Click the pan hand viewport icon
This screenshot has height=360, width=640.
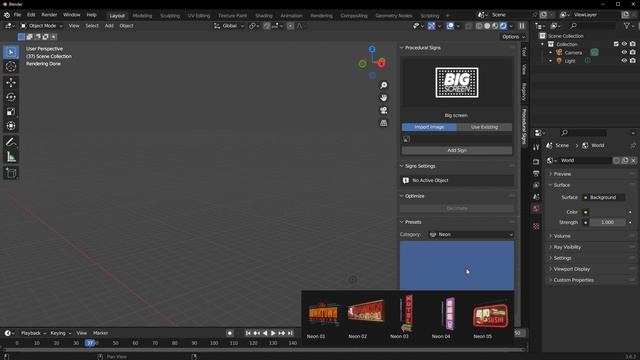tap(384, 98)
